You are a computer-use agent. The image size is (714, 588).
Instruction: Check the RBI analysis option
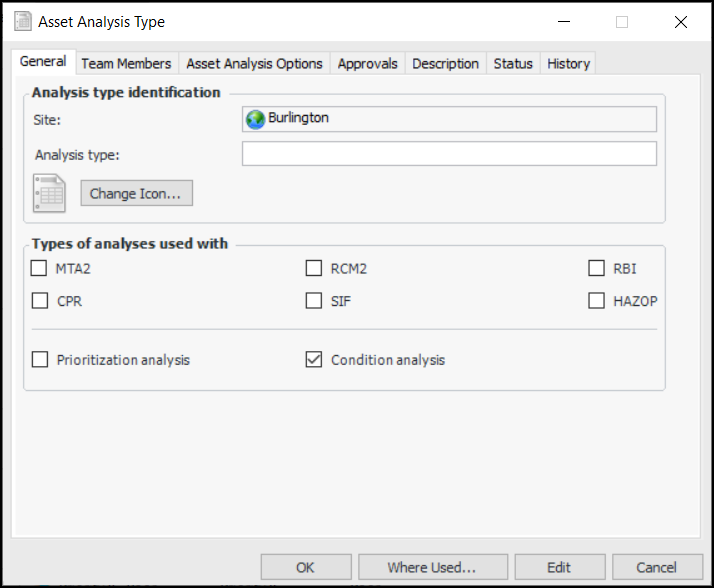coord(596,268)
